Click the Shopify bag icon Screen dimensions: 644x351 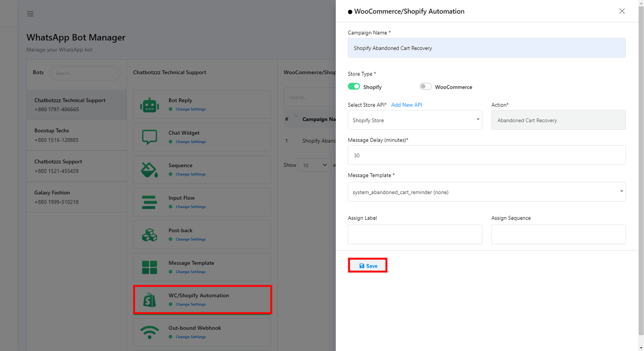[x=149, y=300]
